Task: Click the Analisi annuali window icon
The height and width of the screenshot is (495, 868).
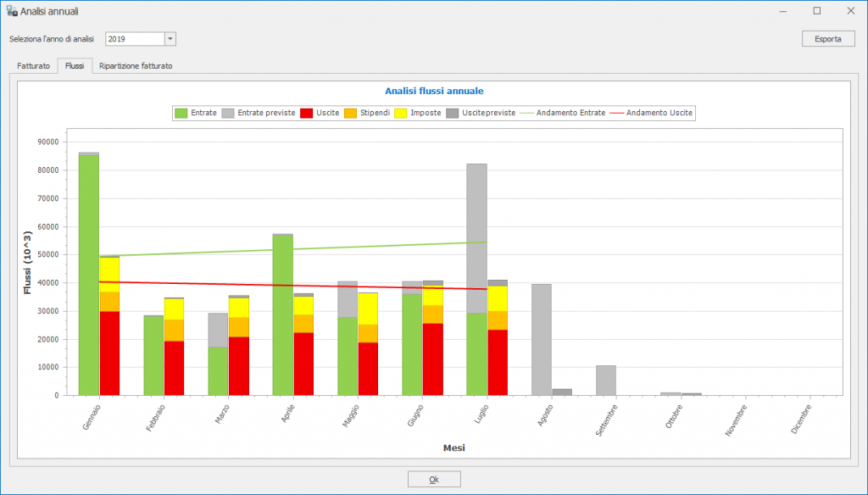Action: [x=12, y=11]
